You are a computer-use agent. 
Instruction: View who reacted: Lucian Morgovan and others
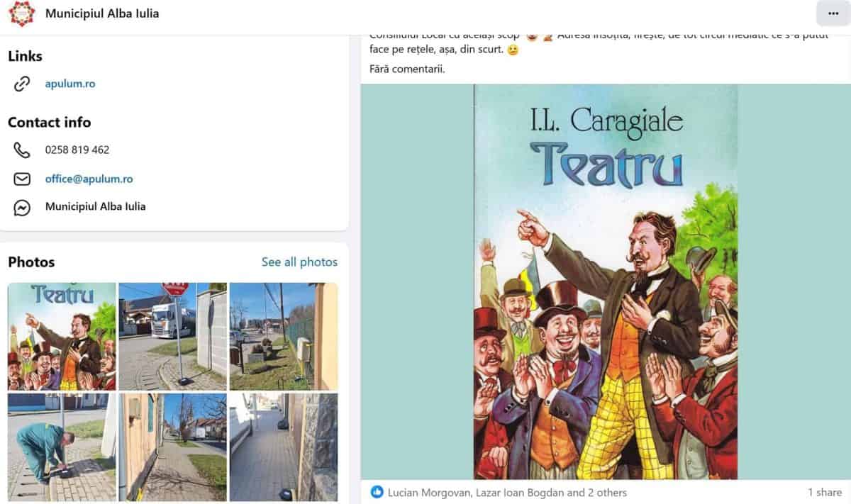[x=507, y=492]
